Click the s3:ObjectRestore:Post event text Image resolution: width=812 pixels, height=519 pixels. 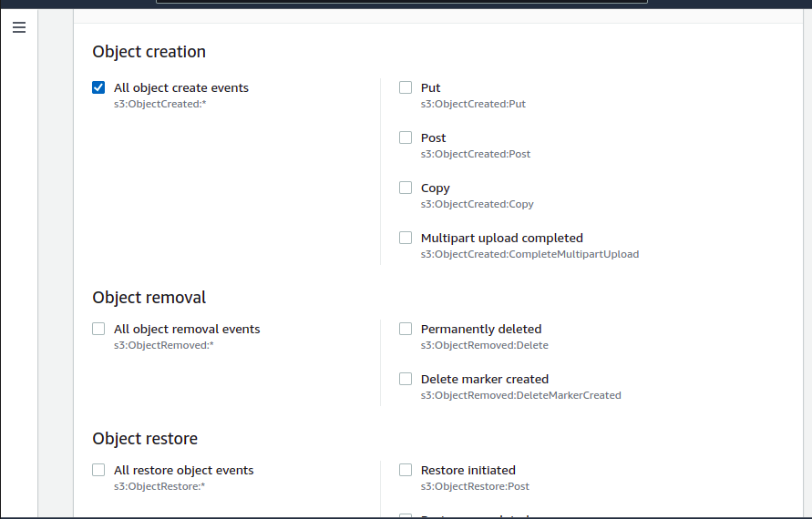coord(475,486)
